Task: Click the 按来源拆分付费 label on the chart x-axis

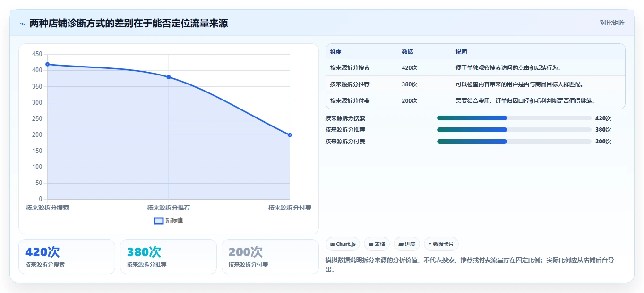Action: click(x=290, y=208)
